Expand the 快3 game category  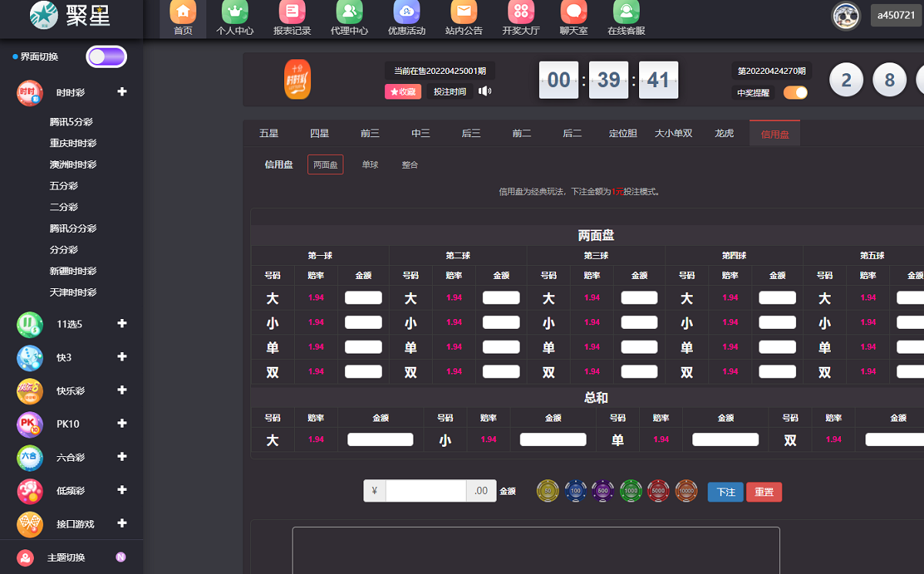point(122,357)
